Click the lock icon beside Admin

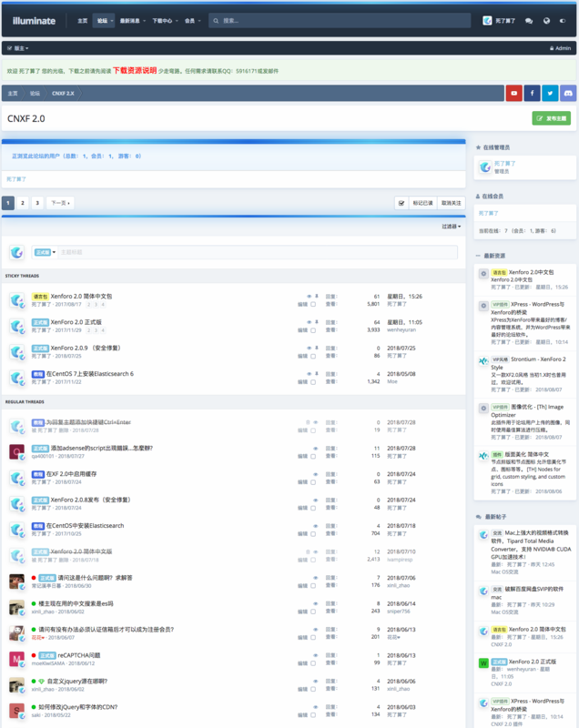552,48
